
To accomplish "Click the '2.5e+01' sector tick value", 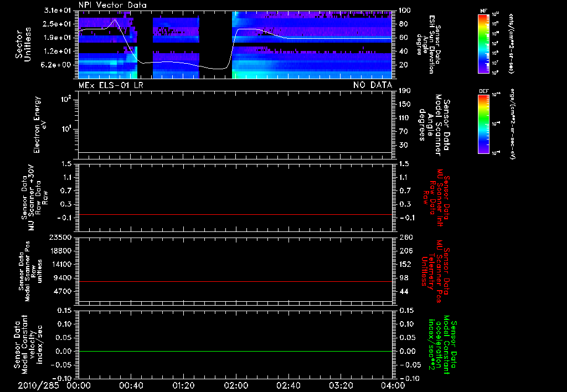I will click(57, 24).
